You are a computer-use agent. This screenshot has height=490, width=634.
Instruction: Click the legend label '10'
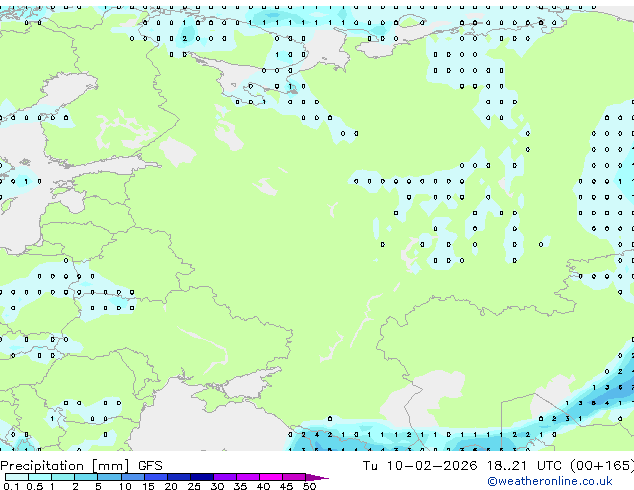click(x=125, y=486)
